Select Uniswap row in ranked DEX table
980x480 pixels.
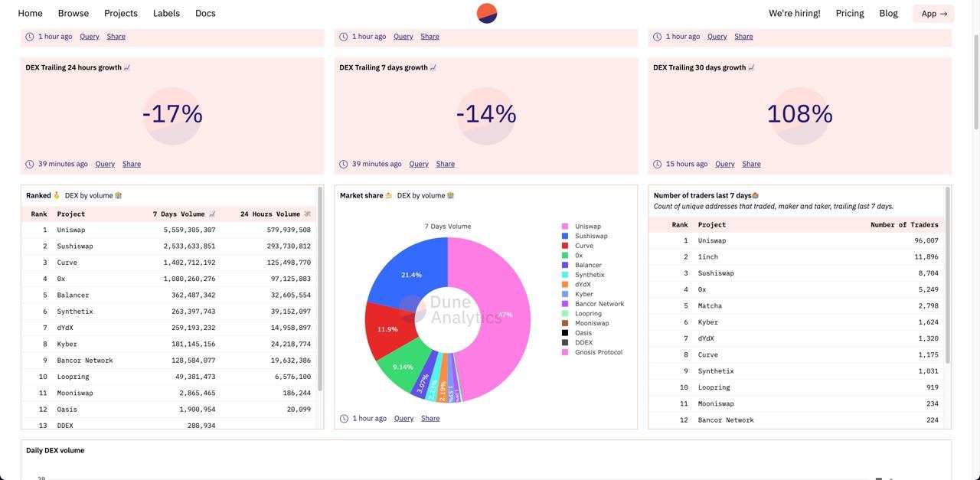tap(168, 230)
